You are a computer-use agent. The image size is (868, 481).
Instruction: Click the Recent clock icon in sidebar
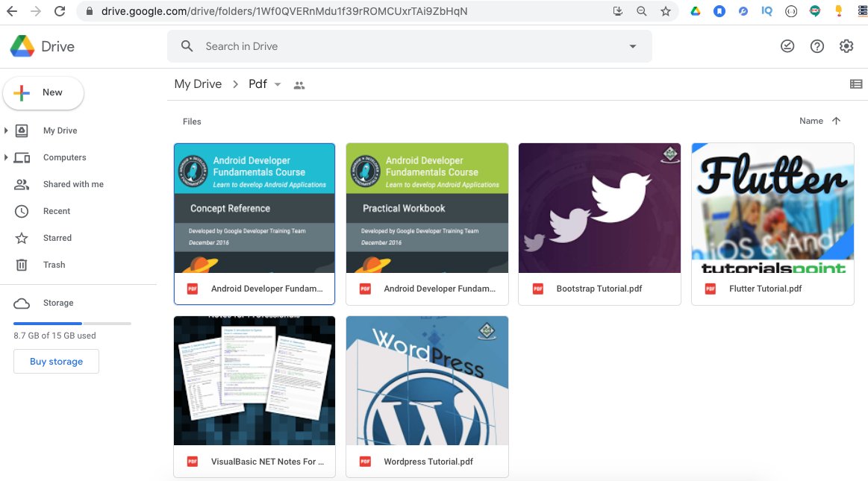point(21,211)
